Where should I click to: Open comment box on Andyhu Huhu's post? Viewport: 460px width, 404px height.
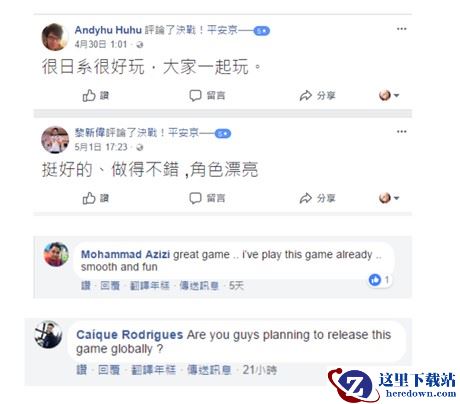pos(207,96)
